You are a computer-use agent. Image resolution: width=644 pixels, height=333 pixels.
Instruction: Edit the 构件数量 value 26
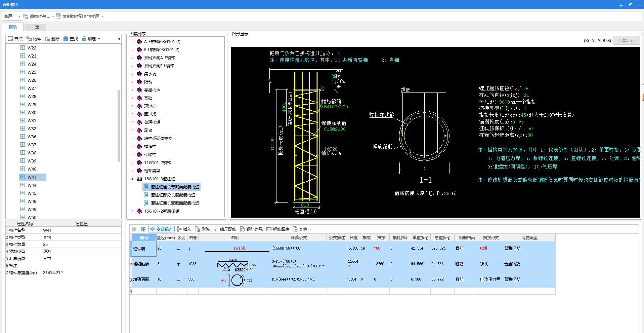[x=81, y=245]
